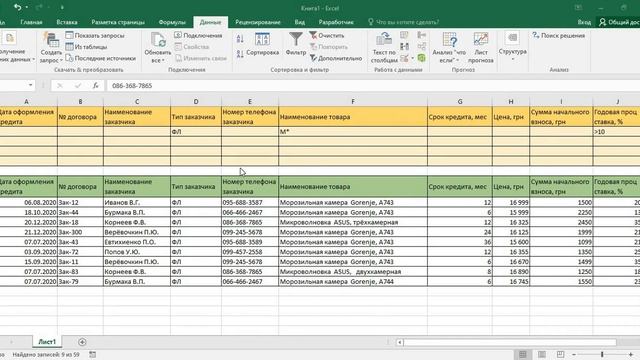
Task: Select the Лист1 sheet tab
Action: click(47, 342)
